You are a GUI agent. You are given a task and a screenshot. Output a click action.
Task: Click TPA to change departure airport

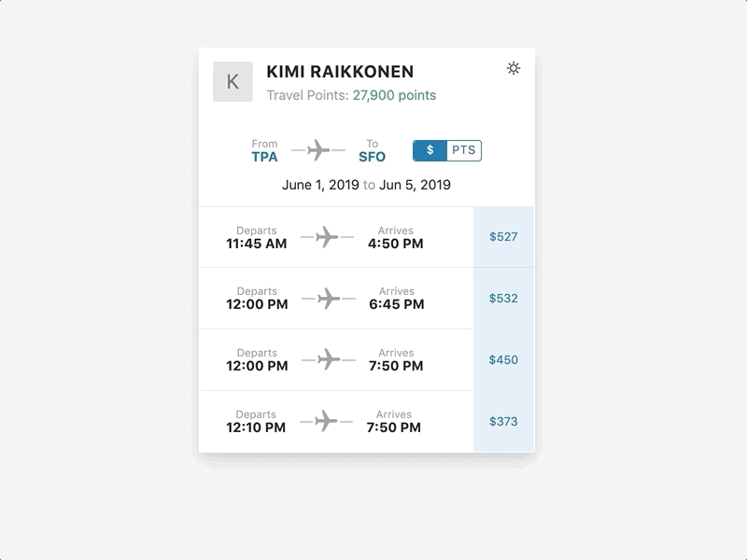(265, 157)
